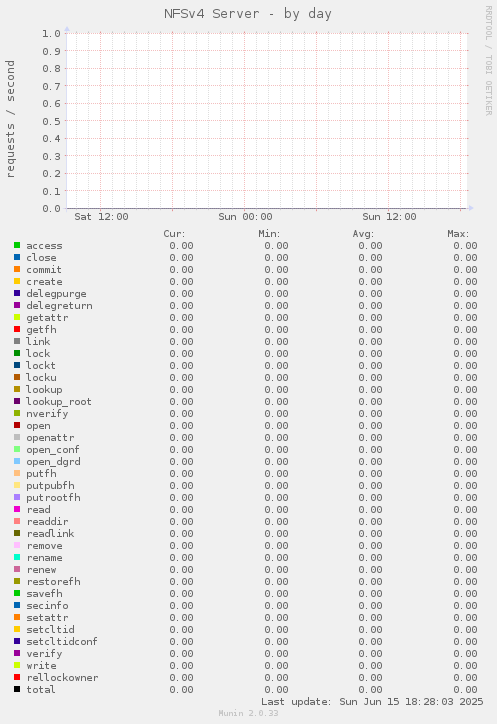Image resolution: width=497 pixels, height=724 pixels.
Task: Click the Last update timestamp text
Action: coord(372,702)
